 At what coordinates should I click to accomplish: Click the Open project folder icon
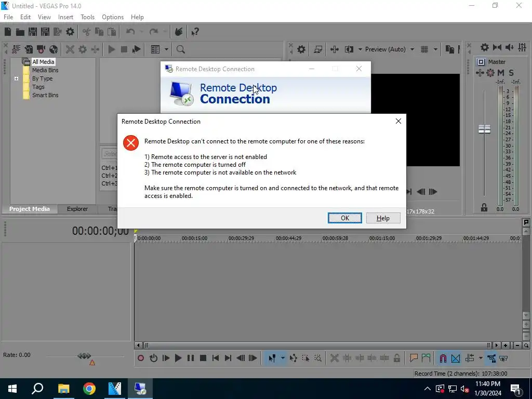(20, 32)
